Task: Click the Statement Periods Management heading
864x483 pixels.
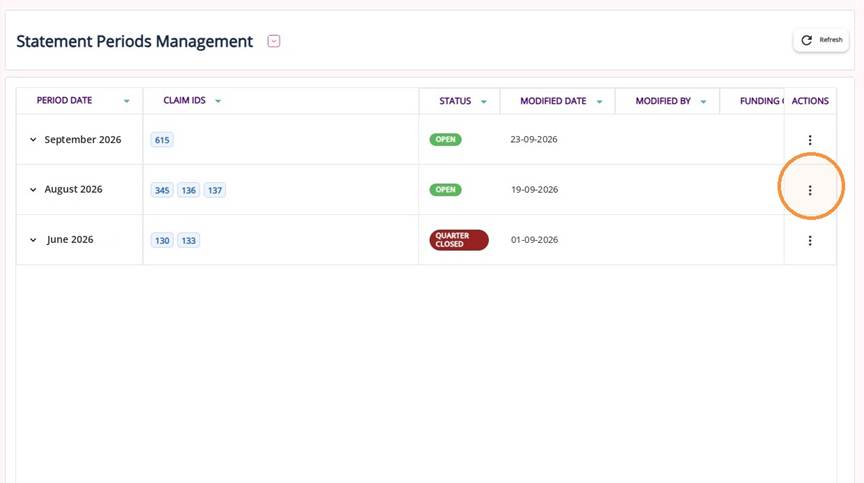Action: tap(134, 41)
